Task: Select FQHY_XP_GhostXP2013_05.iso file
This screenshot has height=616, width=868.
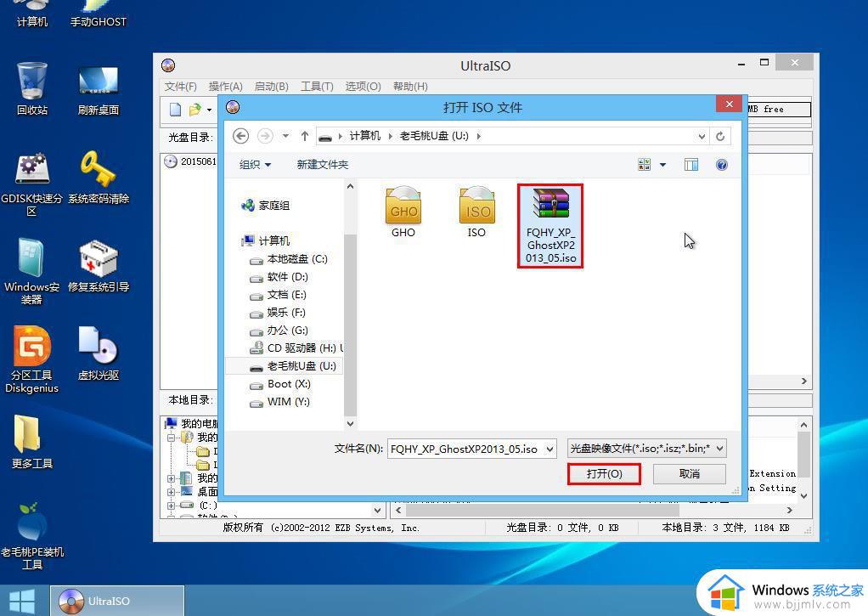Action: (550, 226)
